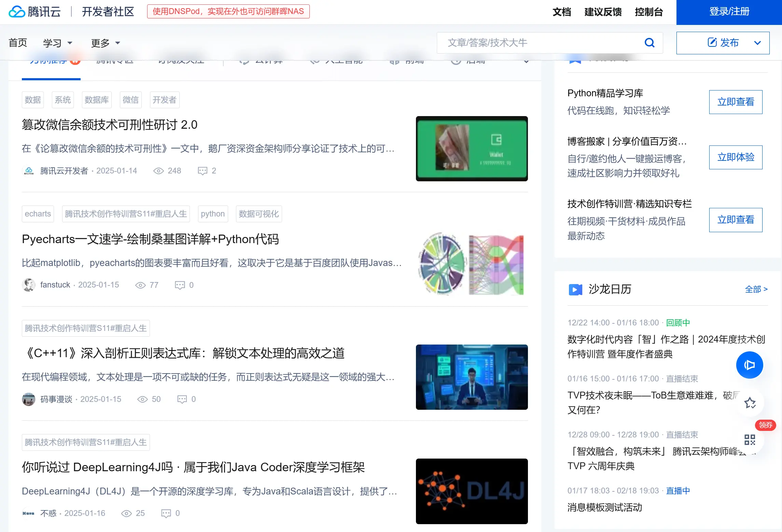Viewport: 782px width, 532px height.
Task: Click 立即查看 for Python精品学习库
Action: pyautogui.click(x=736, y=101)
